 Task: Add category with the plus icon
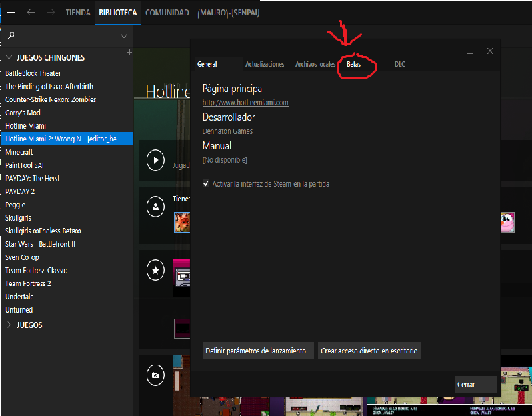(129, 52)
